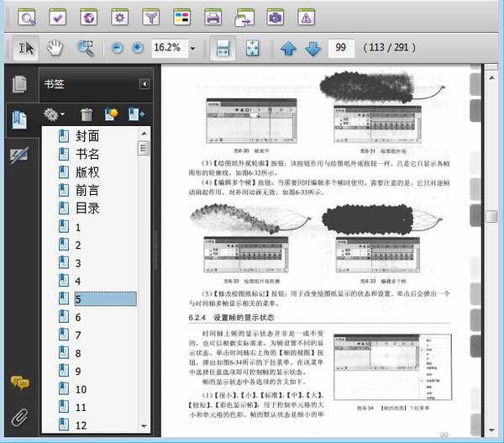Click the zoom out minus button

coord(117,48)
